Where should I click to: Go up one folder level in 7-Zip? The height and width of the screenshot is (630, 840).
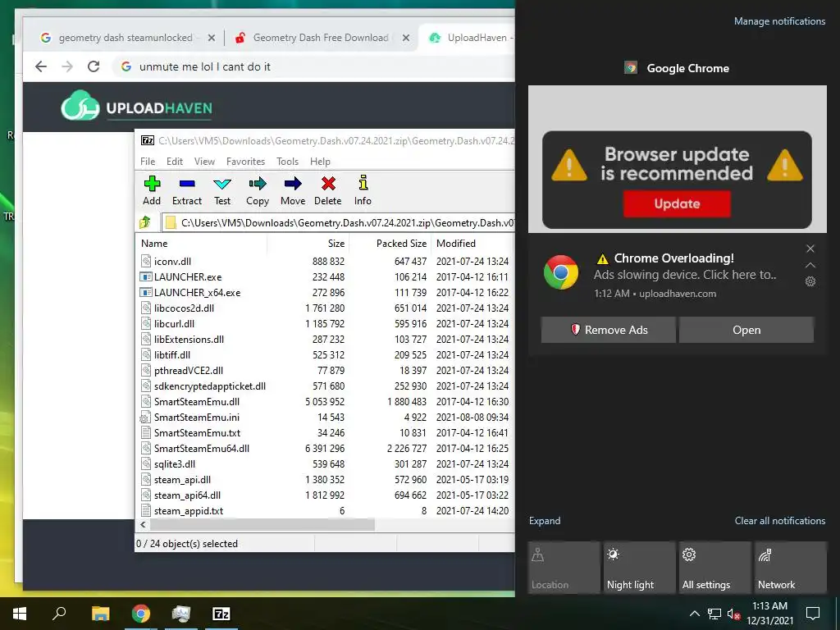145,222
